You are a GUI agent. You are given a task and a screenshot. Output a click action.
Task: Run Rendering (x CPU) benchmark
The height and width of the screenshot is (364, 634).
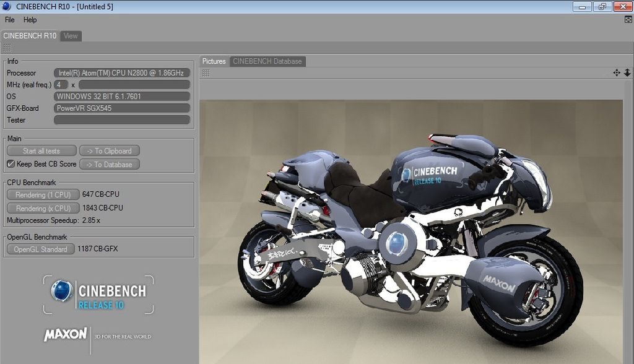pos(43,208)
